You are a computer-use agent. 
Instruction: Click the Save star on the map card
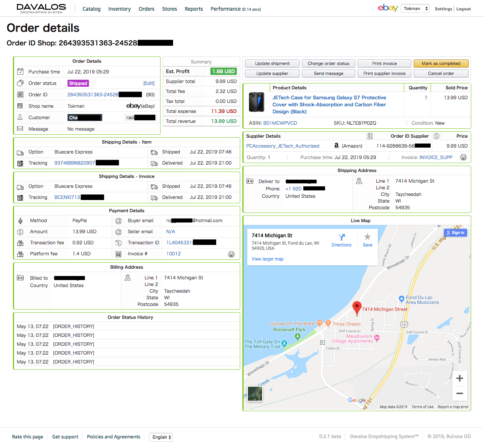[368, 240]
